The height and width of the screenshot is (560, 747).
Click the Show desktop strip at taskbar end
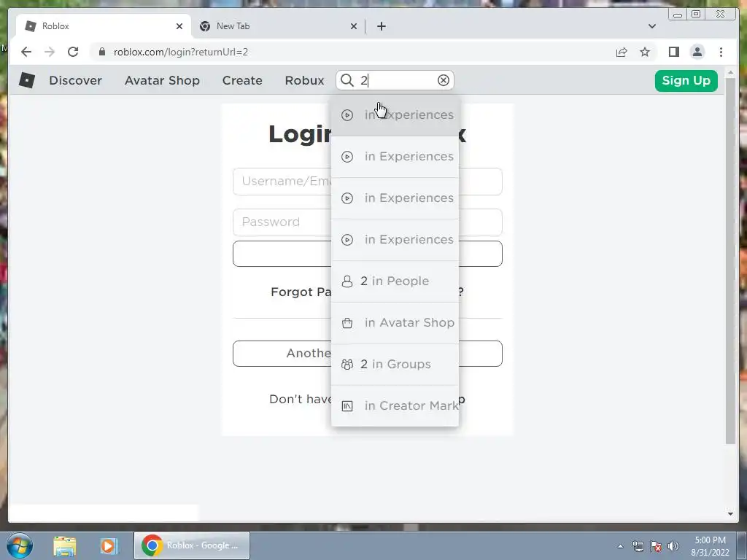(x=742, y=545)
